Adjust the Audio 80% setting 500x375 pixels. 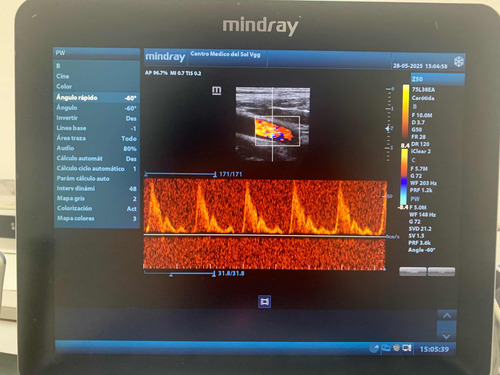pyautogui.click(x=96, y=148)
